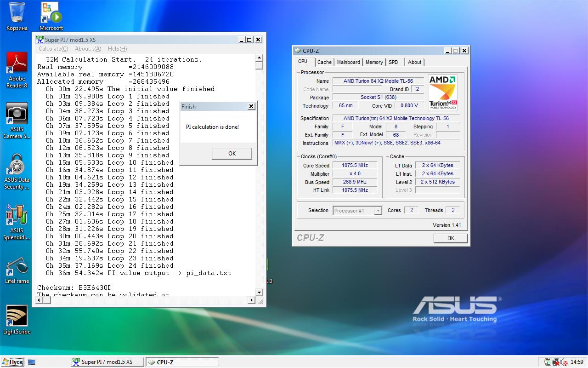Switch to the Mainboard tab in CPU-Z
588x368 pixels.
pos(349,62)
